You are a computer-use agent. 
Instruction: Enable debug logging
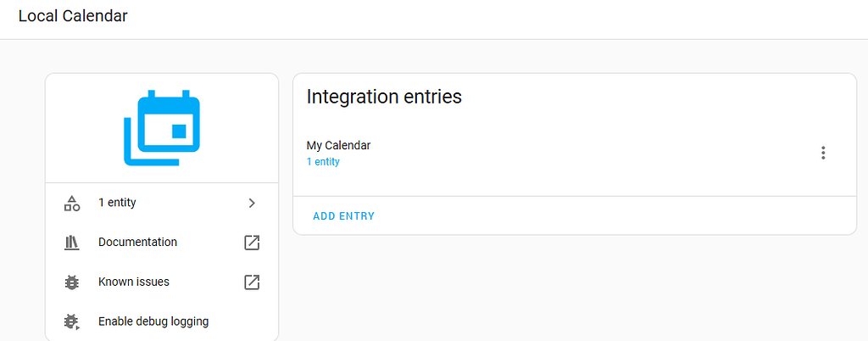pos(153,321)
